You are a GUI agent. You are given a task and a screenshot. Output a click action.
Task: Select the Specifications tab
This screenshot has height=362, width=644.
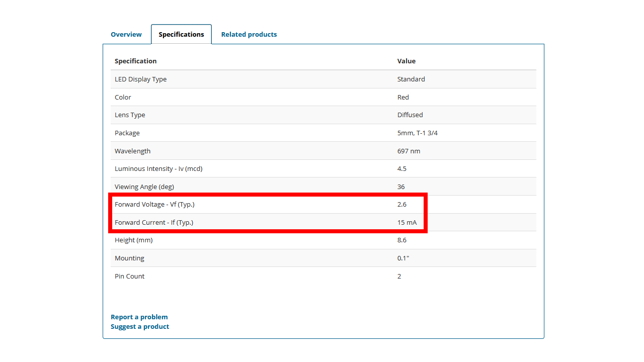click(181, 34)
